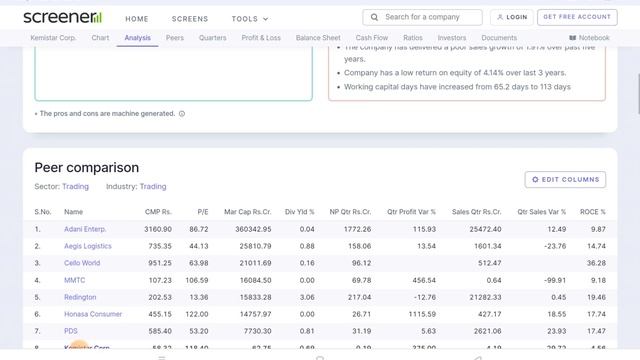Click Aegis Logistics sales var -23.76
This screenshot has width=640, height=360.
pyautogui.click(x=555, y=246)
